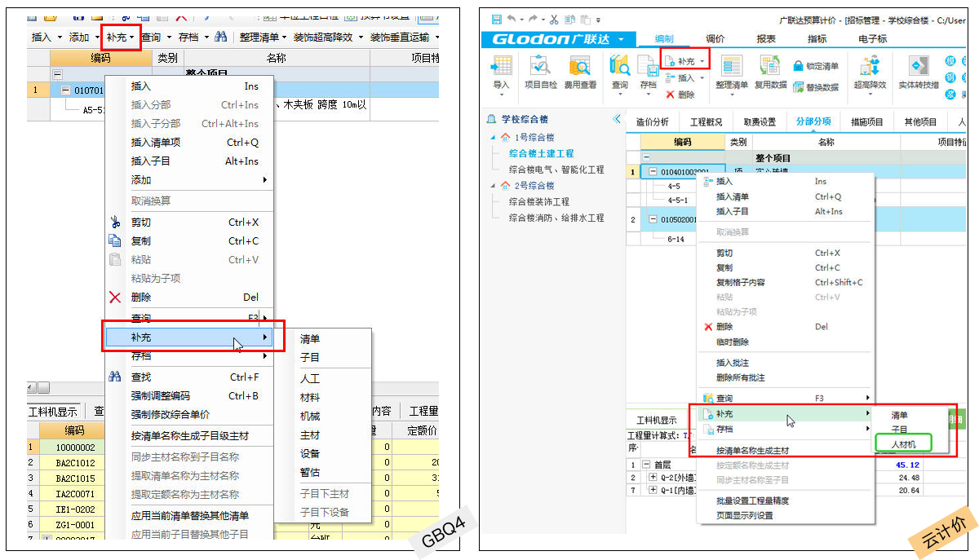Switch to the 调价 ribbon tab
979x560 pixels.
(x=715, y=38)
